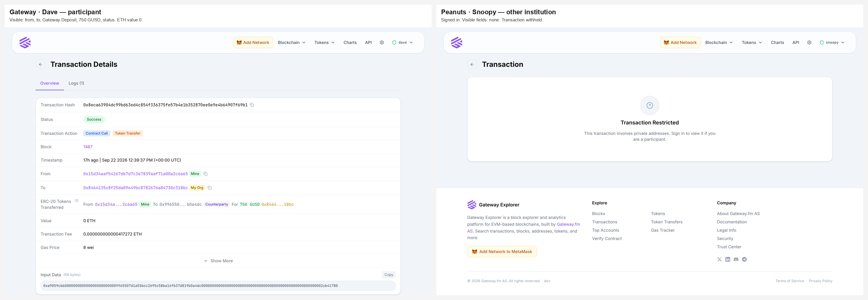This screenshot has width=868, height=300.
Task: Open Charts in snoopy's navbar
Action: (x=777, y=42)
